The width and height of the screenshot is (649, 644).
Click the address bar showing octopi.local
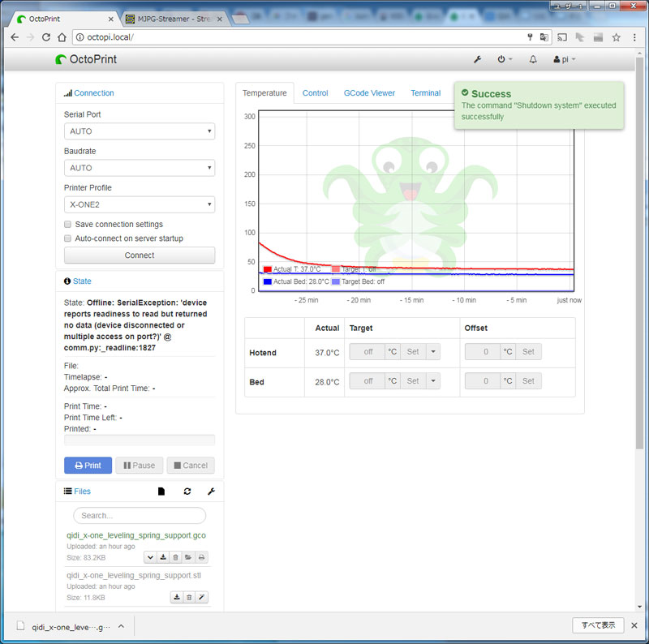coord(298,37)
